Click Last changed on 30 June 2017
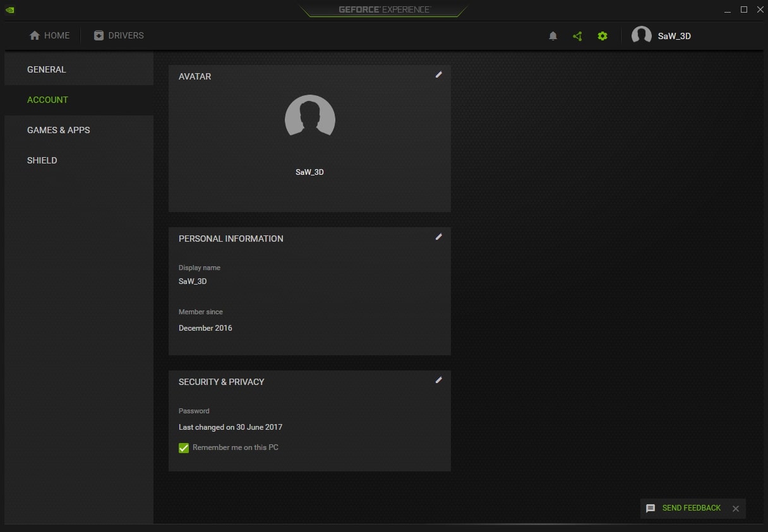The width and height of the screenshot is (768, 532). (231, 427)
